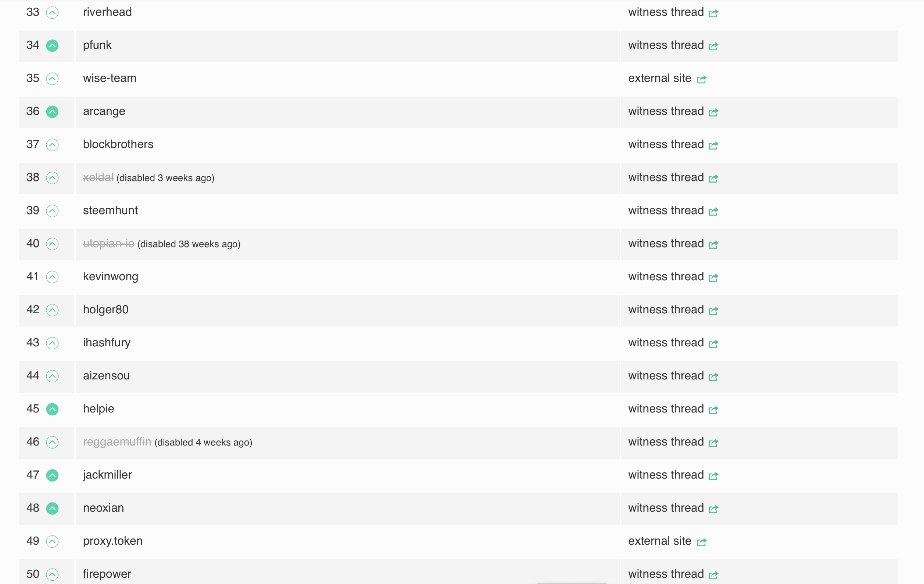
Task: Visit kevinwong's profile link
Action: [111, 277]
